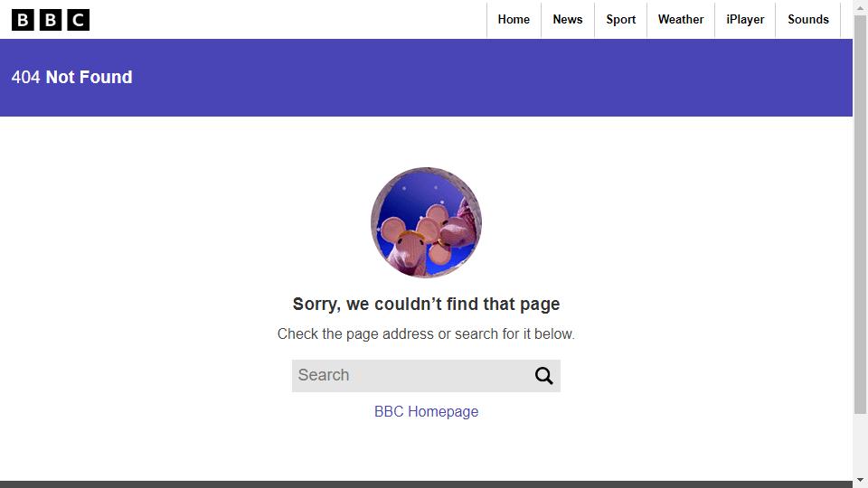
Task: Click the BBC logo blocks
Action: 51,20
